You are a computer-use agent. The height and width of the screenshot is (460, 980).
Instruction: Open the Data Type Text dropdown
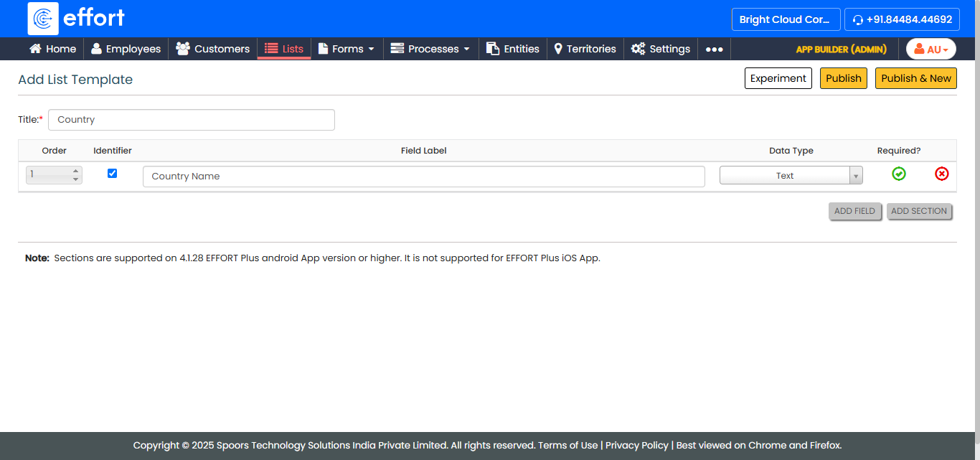[791, 176]
